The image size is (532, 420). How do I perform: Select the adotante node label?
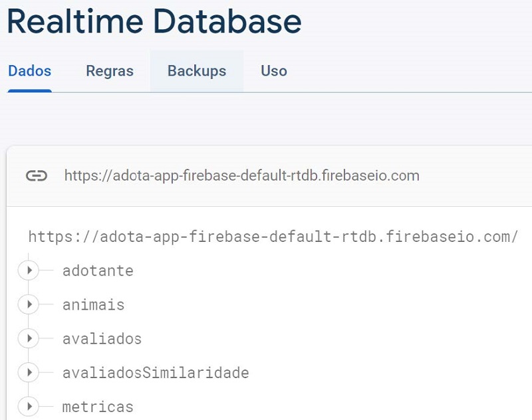(98, 271)
